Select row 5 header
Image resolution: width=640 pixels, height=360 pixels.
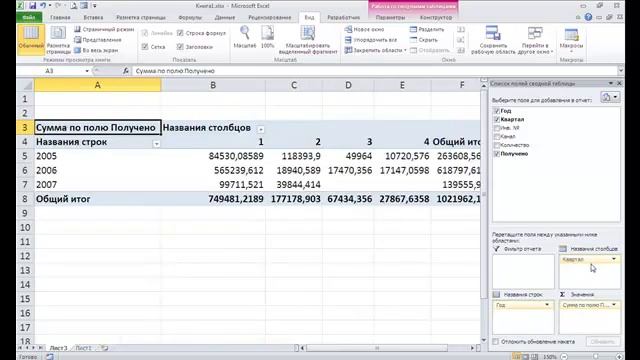click(x=25, y=156)
